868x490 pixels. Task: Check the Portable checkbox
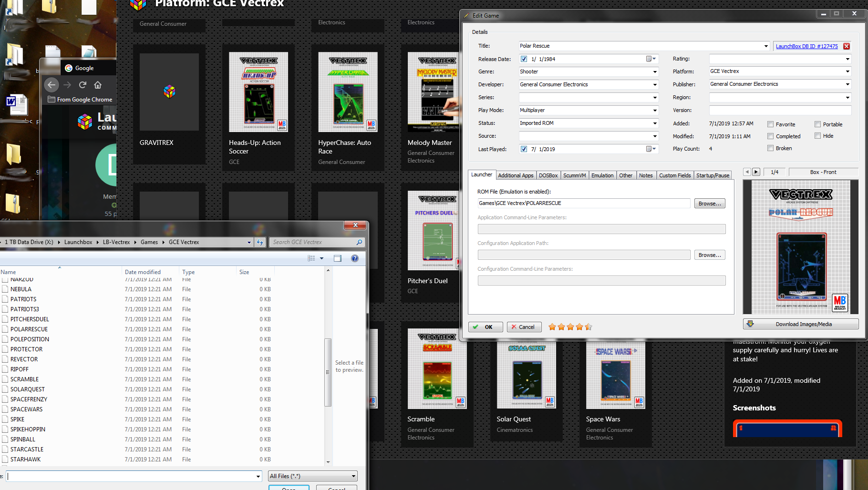tap(817, 124)
